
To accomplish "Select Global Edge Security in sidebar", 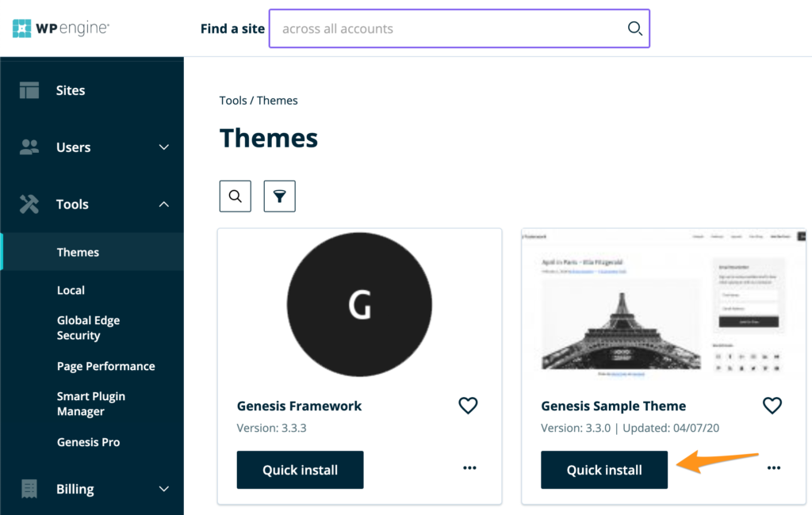I will 88,328.
